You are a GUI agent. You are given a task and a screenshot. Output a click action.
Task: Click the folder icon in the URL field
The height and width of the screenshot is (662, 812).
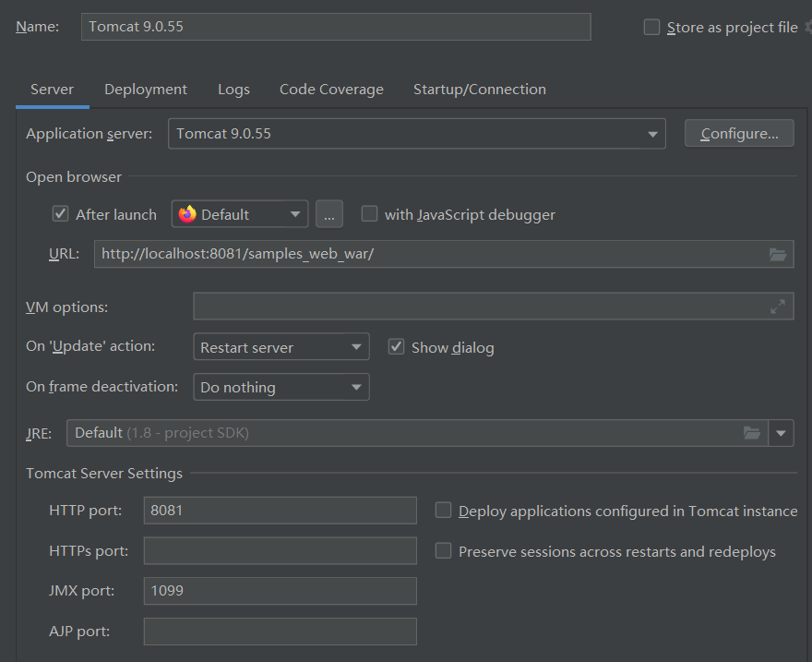[777, 254]
